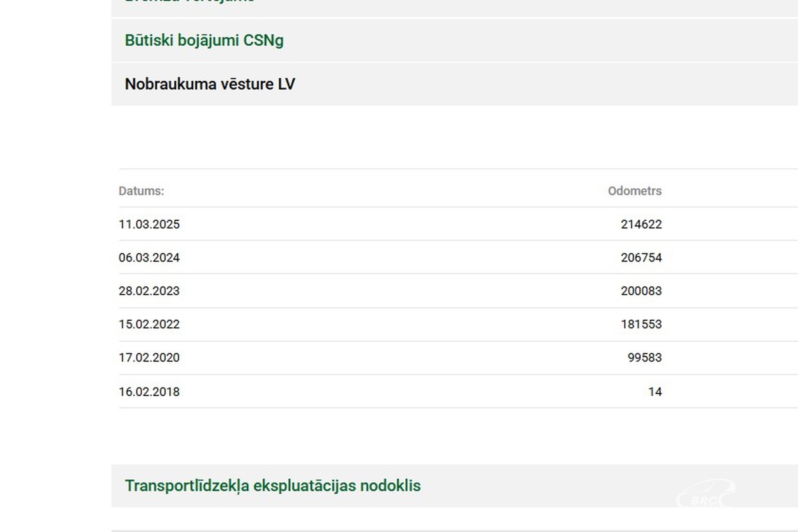This screenshot has width=798, height=532.
Task: Expand Transportlīdzekļa ekspluatācijas nodoklis section
Action: click(x=272, y=486)
